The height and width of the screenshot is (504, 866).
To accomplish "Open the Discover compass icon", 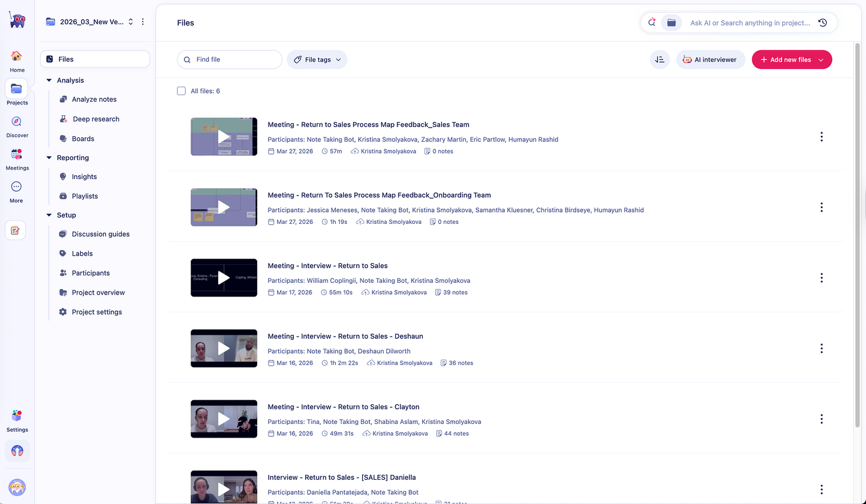I will (17, 121).
